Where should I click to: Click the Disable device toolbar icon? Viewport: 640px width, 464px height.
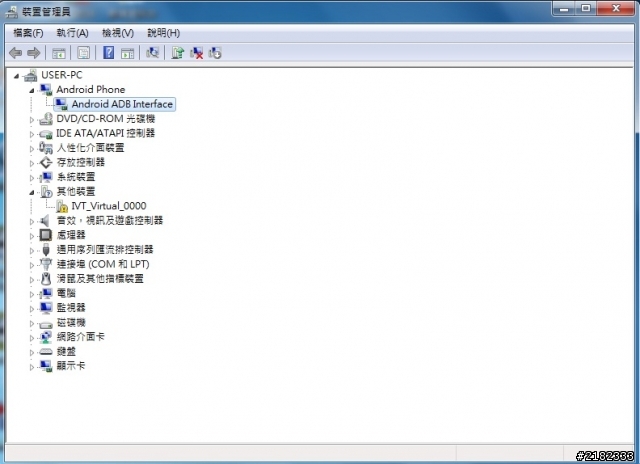tap(215, 53)
